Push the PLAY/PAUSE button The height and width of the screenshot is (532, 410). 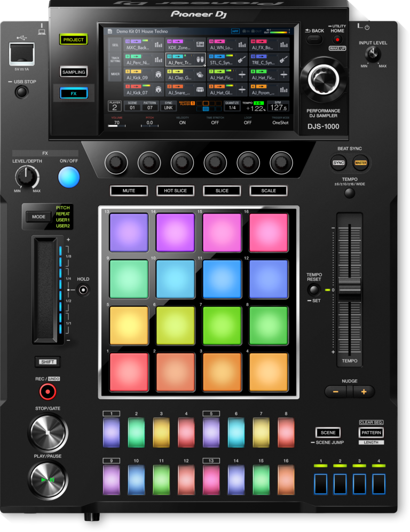coord(48,479)
